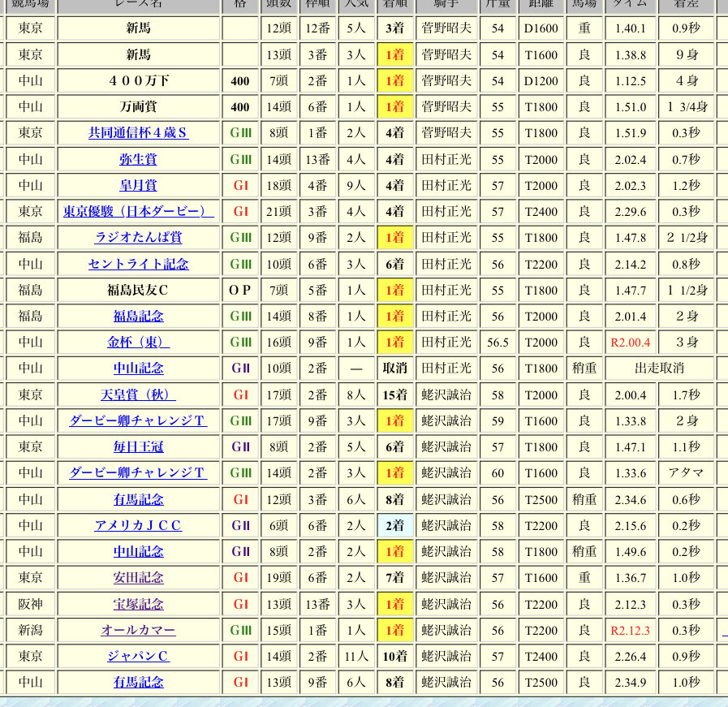The height and width of the screenshot is (707, 728).
Task: Click the 9身 margin cell
Action: click(686, 54)
